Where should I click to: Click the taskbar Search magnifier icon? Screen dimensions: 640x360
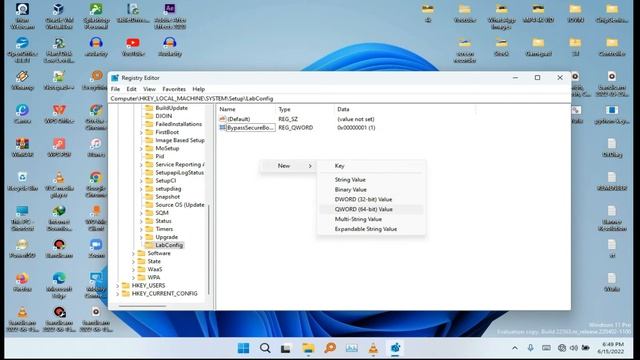(x=265, y=348)
